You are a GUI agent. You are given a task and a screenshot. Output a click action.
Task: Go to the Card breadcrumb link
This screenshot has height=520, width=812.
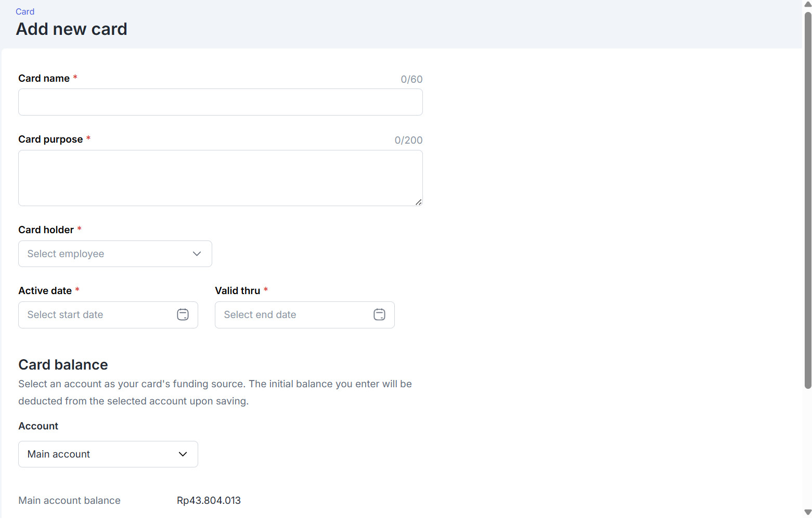[x=25, y=11]
